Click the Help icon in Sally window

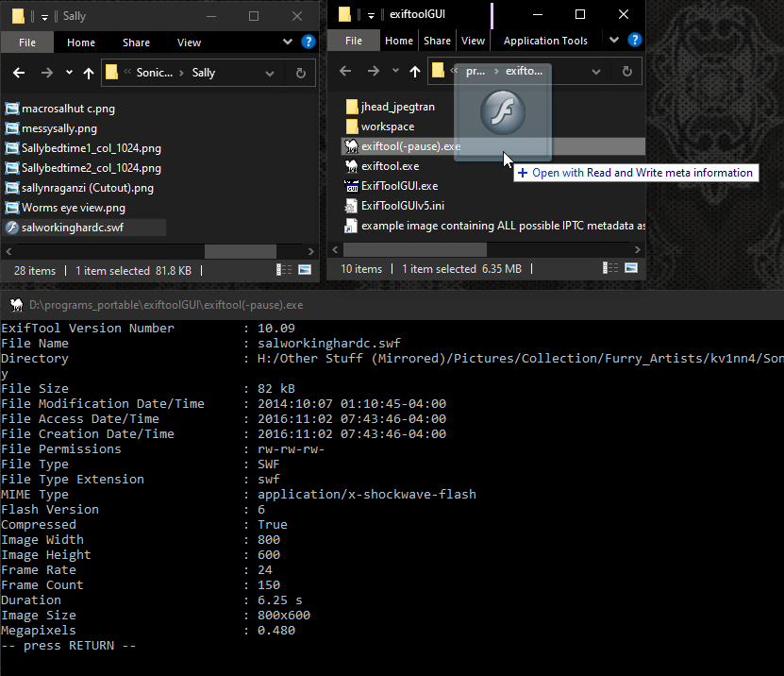pyautogui.click(x=308, y=42)
